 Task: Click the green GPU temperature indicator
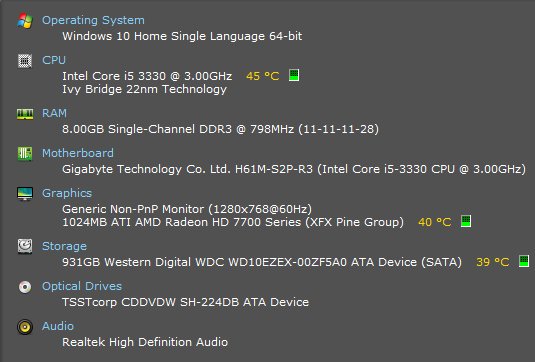click(x=466, y=221)
